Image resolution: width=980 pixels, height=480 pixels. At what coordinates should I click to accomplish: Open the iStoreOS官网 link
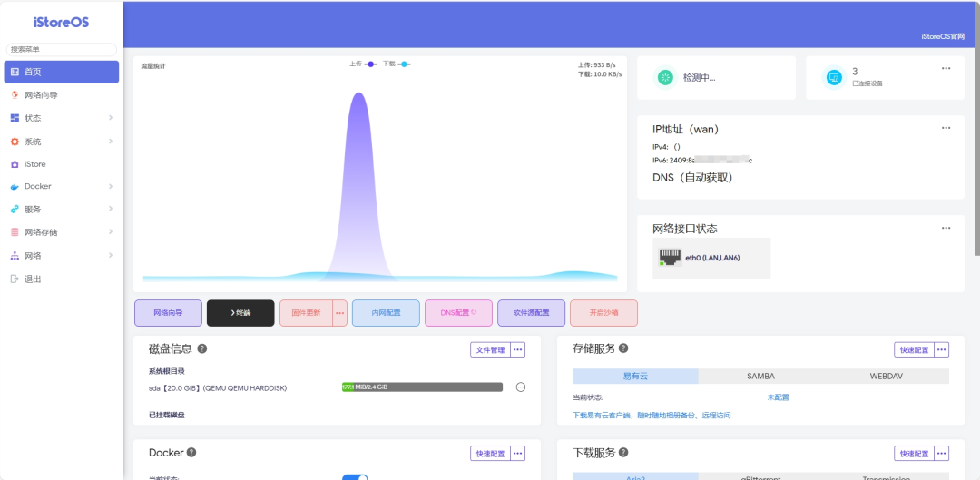point(943,37)
